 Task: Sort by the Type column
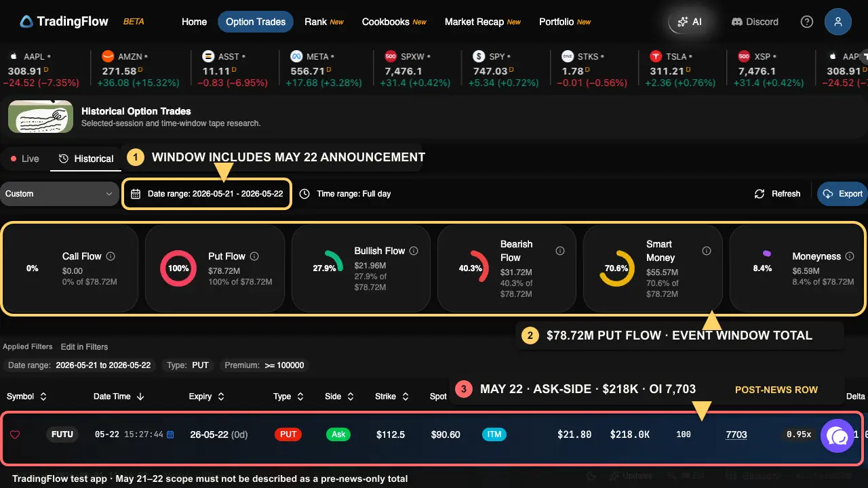coord(288,396)
